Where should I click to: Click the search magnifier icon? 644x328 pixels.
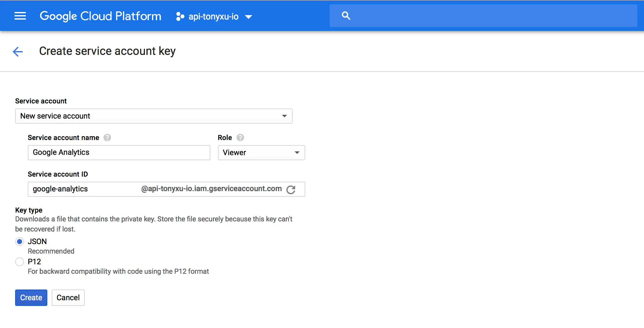tap(346, 16)
